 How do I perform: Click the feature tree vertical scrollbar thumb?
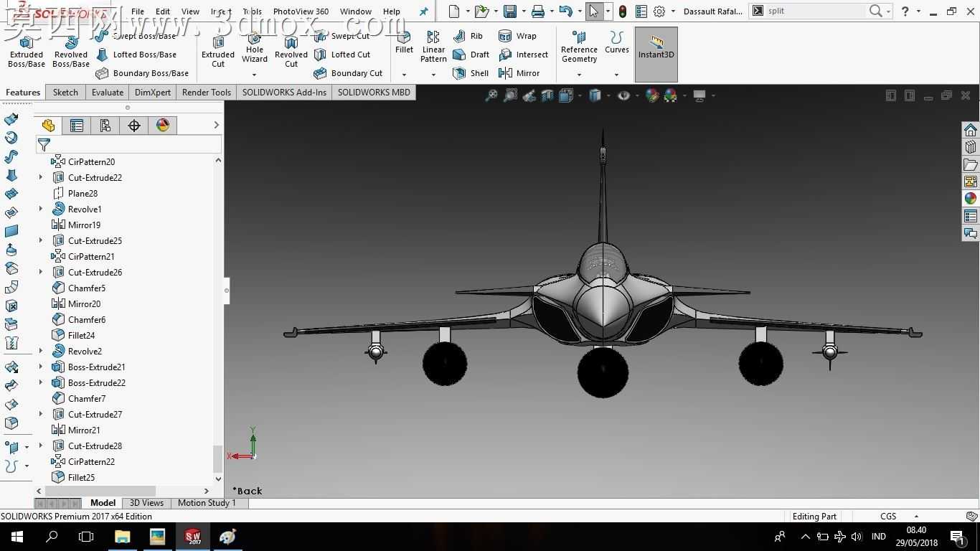218,458
